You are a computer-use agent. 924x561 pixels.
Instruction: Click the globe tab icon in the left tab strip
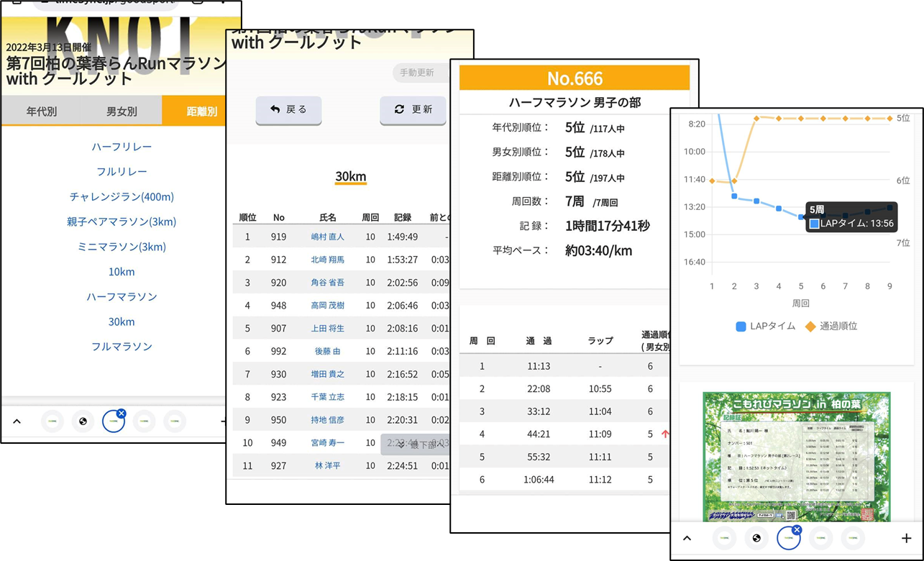[x=83, y=421]
